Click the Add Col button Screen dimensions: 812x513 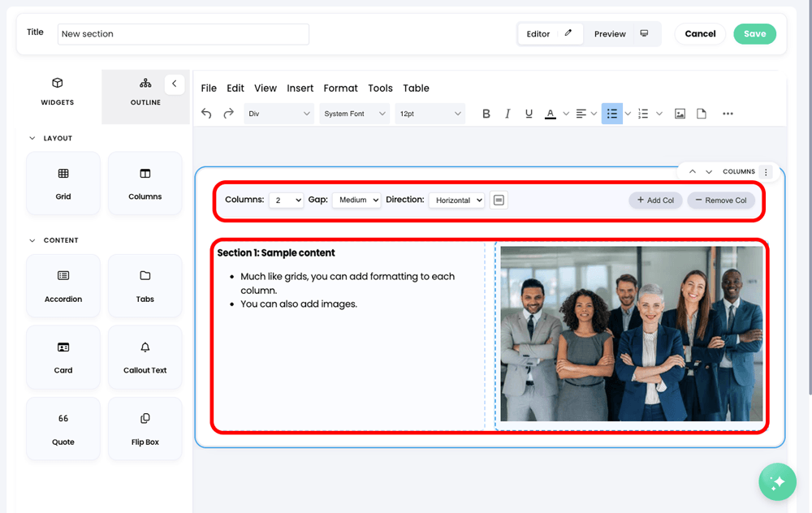pos(655,200)
